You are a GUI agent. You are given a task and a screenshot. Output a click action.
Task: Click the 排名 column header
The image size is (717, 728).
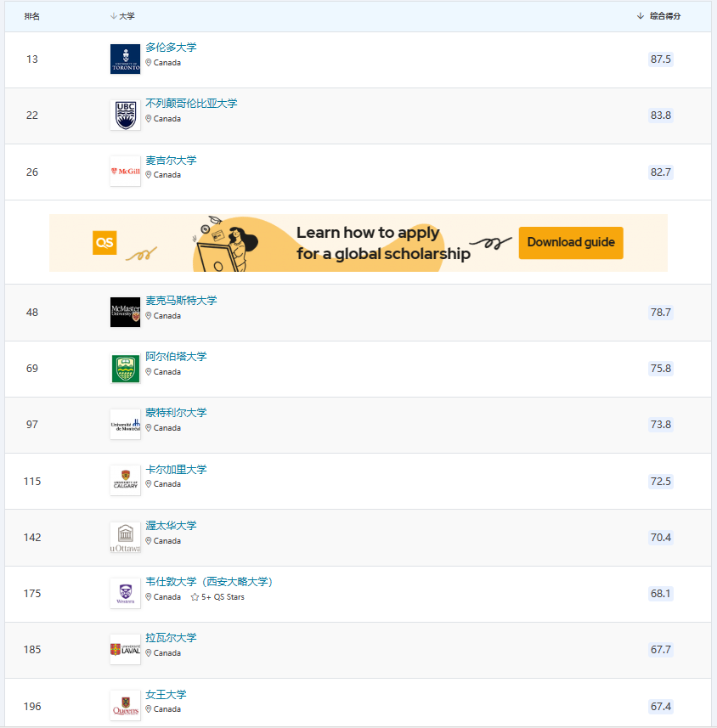click(32, 16)
